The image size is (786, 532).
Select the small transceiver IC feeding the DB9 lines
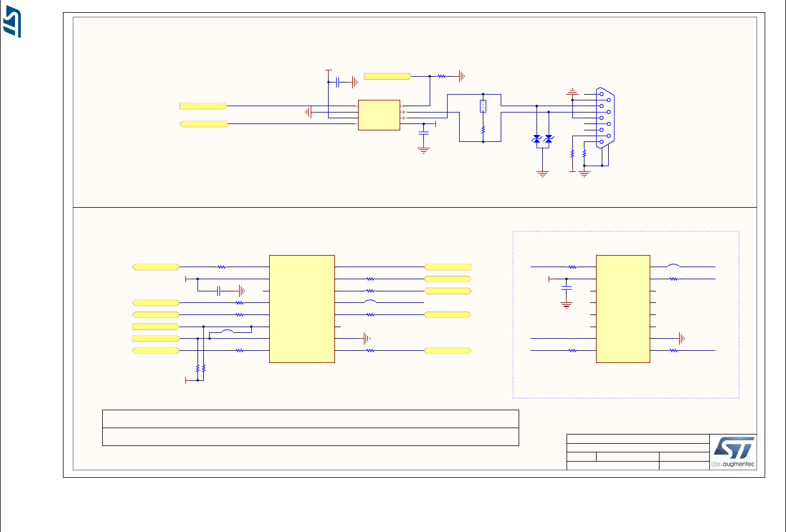click(x=379, y=115)
